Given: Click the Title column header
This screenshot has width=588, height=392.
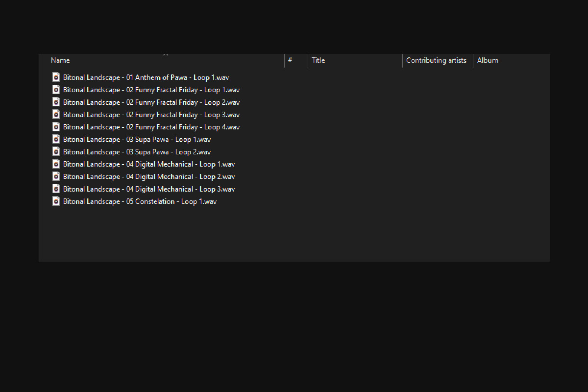Looking at the screenshot, I should [318, 60].
